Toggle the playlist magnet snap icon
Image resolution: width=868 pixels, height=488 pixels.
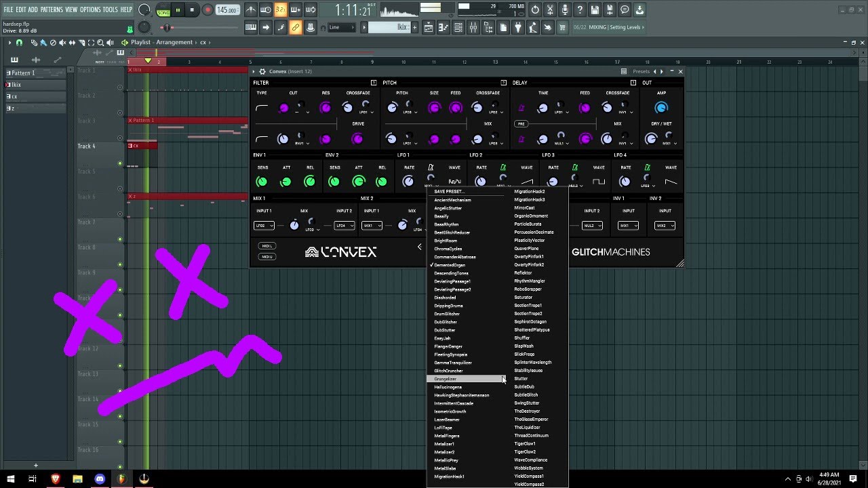19,43
